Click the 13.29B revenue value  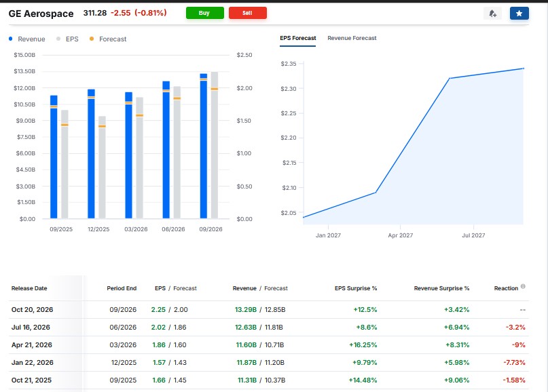pos(246,310)
